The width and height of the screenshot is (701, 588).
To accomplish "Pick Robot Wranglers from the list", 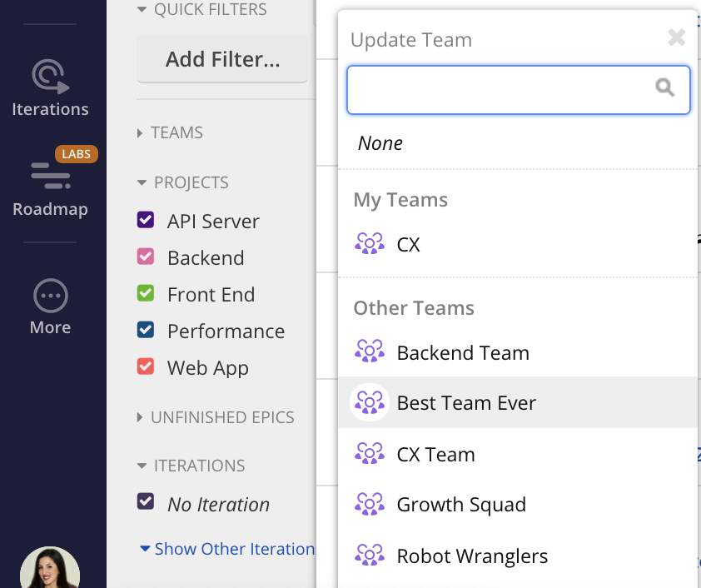I will tap(517, 556).
